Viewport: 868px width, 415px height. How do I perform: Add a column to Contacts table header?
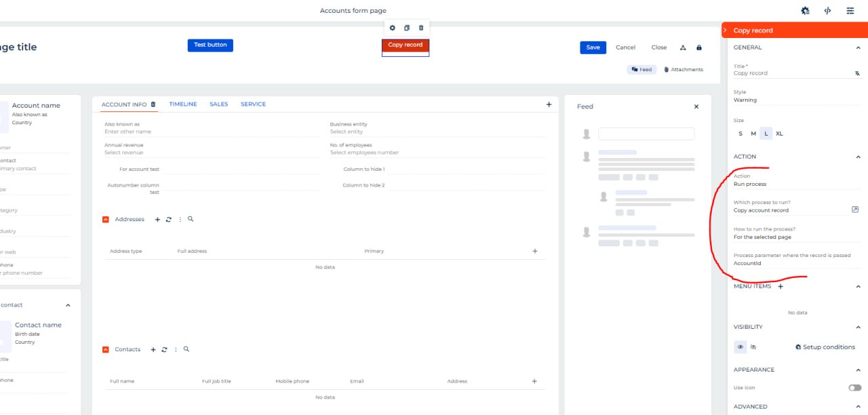535,381
